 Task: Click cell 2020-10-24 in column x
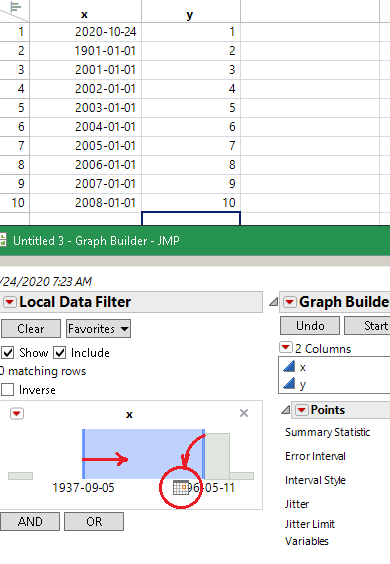85,32
